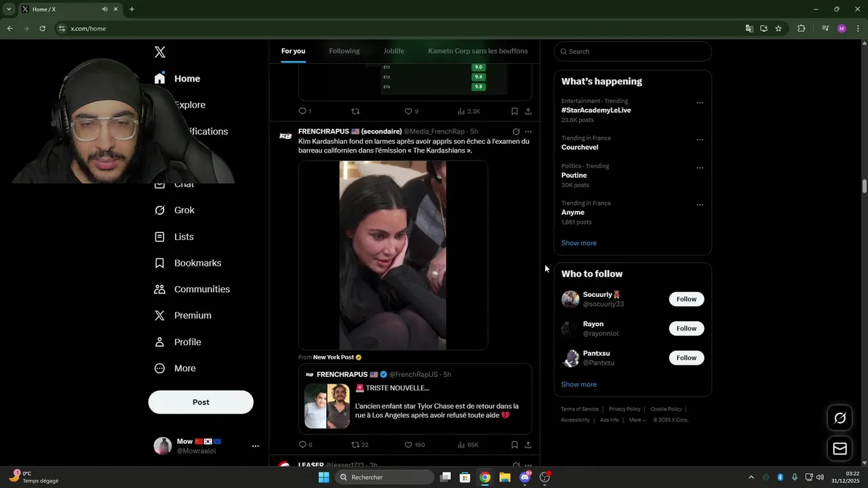Bookmark the Kim Kardashian post
868x488 pixels.
click(x=514, y=445)
